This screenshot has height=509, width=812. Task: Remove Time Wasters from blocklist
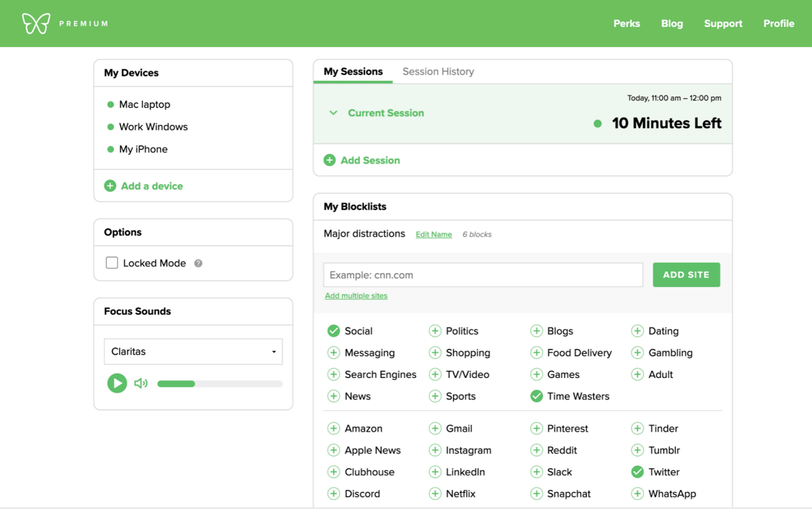point(536,396)
